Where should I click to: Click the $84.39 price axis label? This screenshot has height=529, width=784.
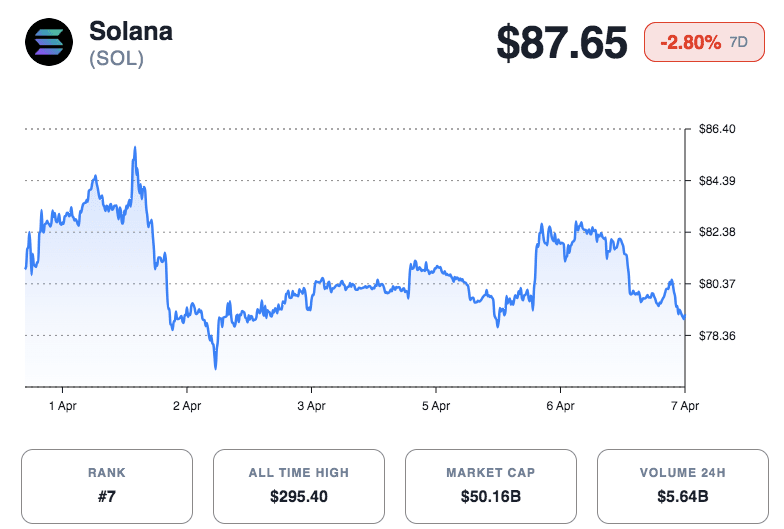[716, 181]
